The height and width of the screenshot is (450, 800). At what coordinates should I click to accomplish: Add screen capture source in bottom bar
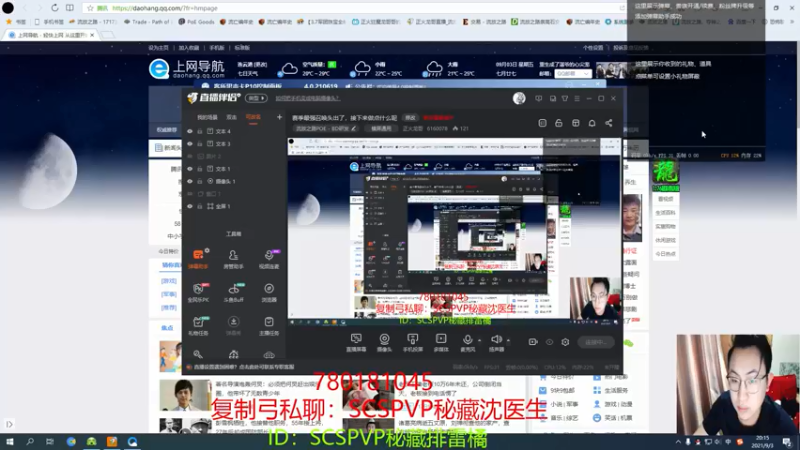pyautogui.click(x=356, y=342)
